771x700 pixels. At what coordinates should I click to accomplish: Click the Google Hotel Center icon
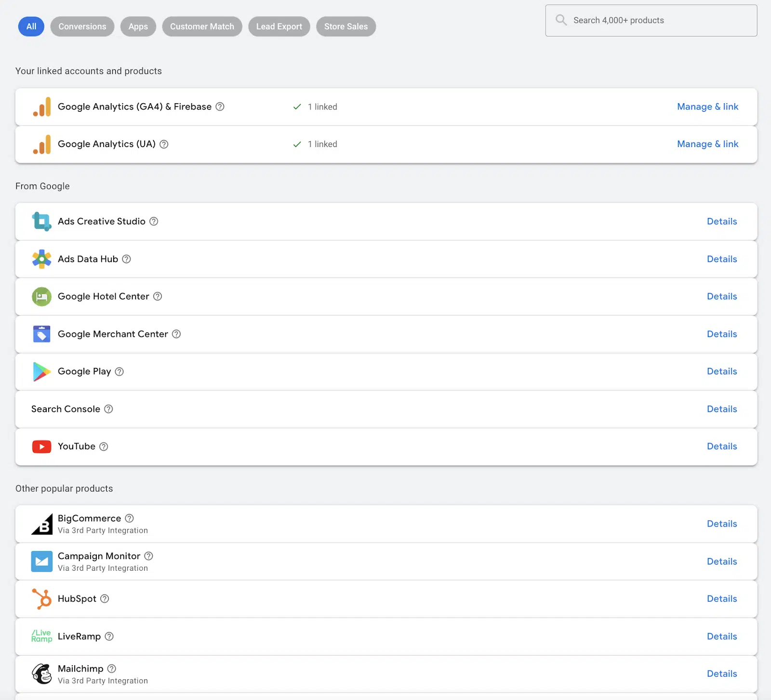pos(42,296)
